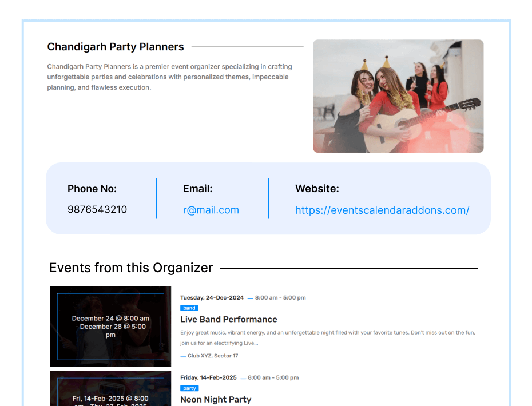532x406 pixels.
Task: Click the Live Band Performance description text
Action: point(327,337)
